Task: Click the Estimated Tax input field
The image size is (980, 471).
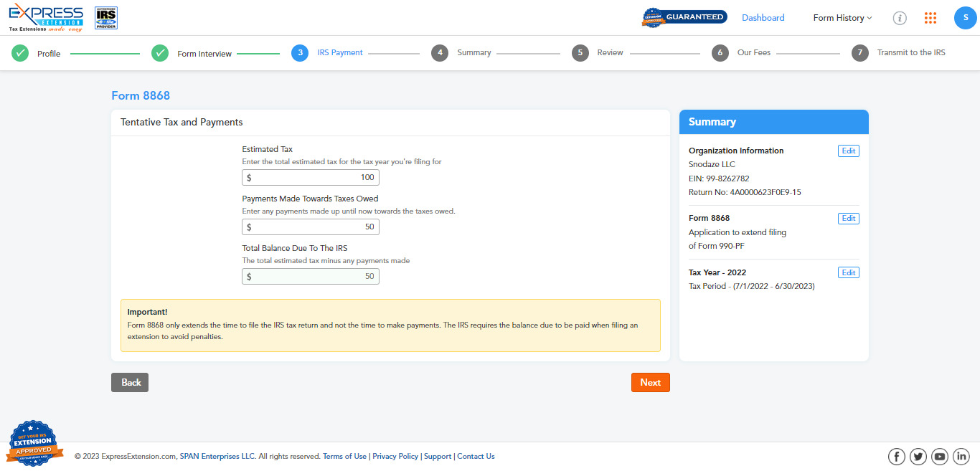Action: tap(310, 177)
